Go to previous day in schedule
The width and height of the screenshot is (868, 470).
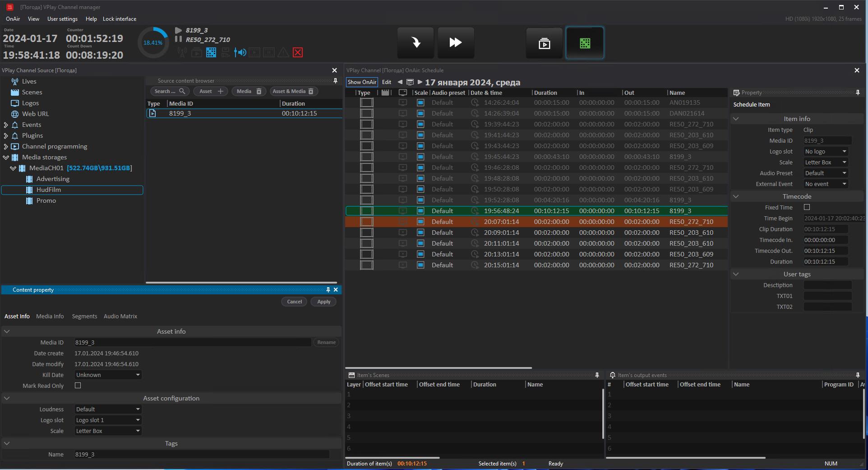click(400, 82)
